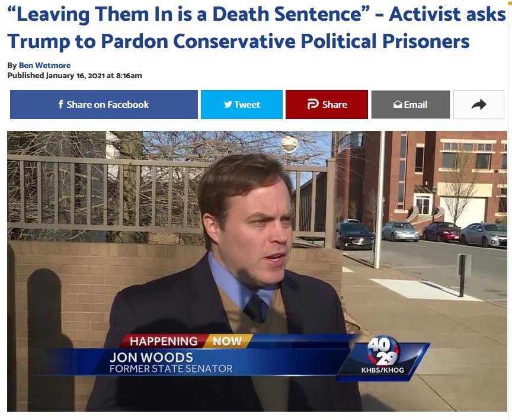Click the Twitter bird icon

point(228,104)
